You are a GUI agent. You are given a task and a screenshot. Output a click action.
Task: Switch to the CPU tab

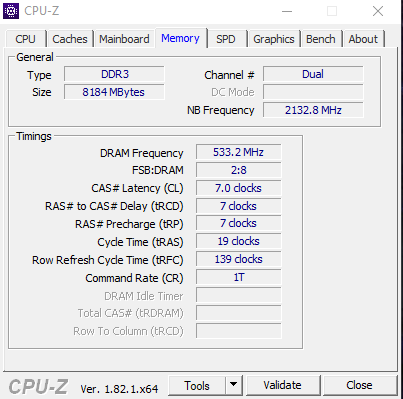coord(25,39)
